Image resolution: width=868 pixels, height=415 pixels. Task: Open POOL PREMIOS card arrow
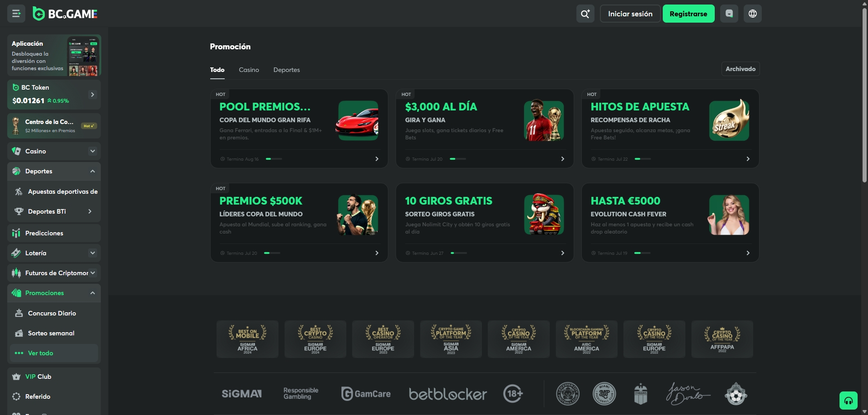point(377,159)
